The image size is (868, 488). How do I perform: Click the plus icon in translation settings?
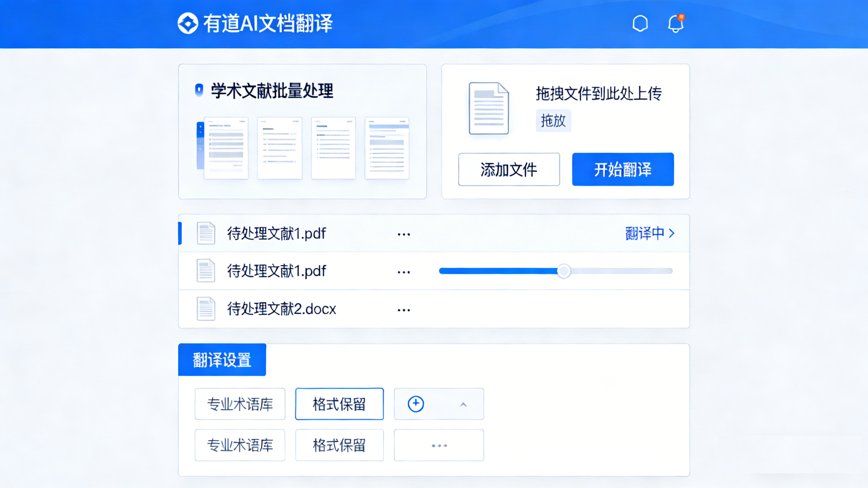point(417,403)
